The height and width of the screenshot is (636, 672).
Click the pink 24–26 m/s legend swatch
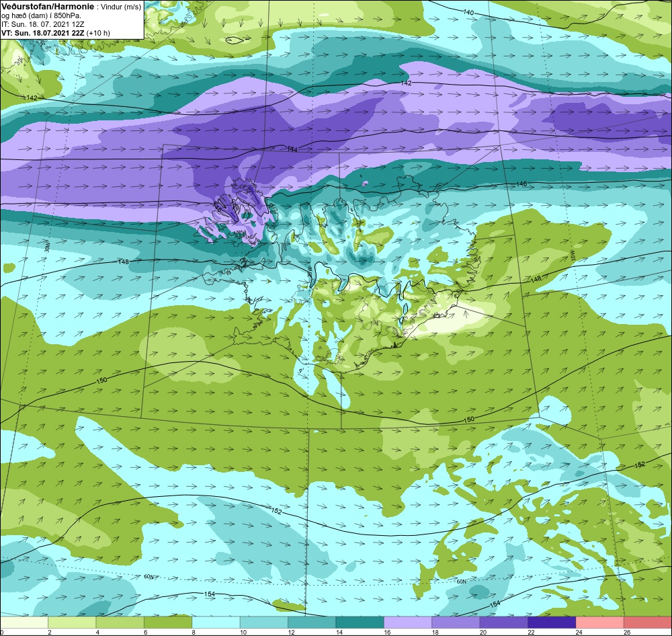point(600,622)
